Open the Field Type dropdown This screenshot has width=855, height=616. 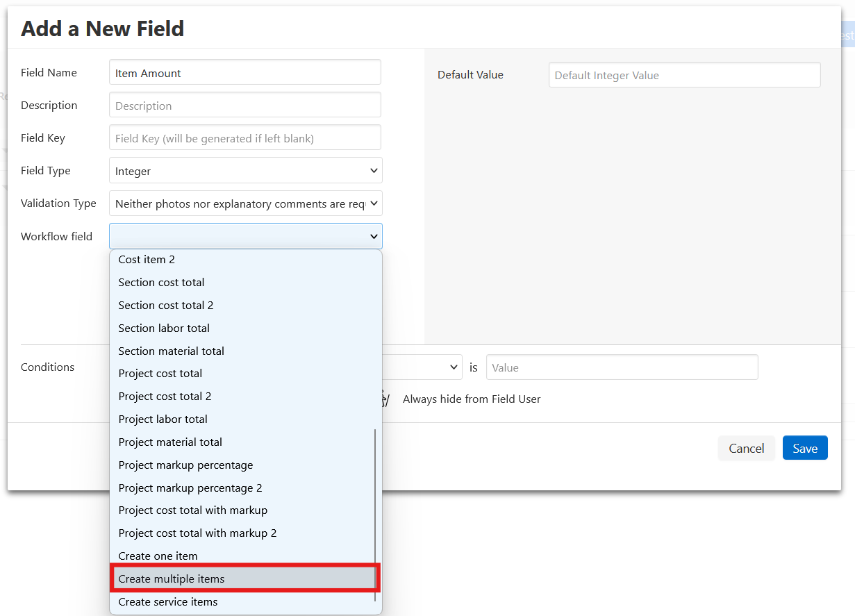click(x=245, y=171)
